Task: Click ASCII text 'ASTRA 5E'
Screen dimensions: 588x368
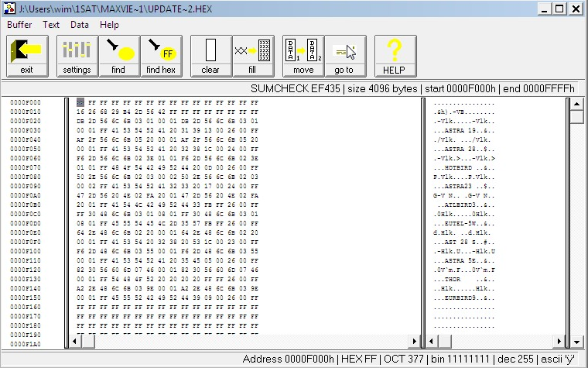Action: 460,261
